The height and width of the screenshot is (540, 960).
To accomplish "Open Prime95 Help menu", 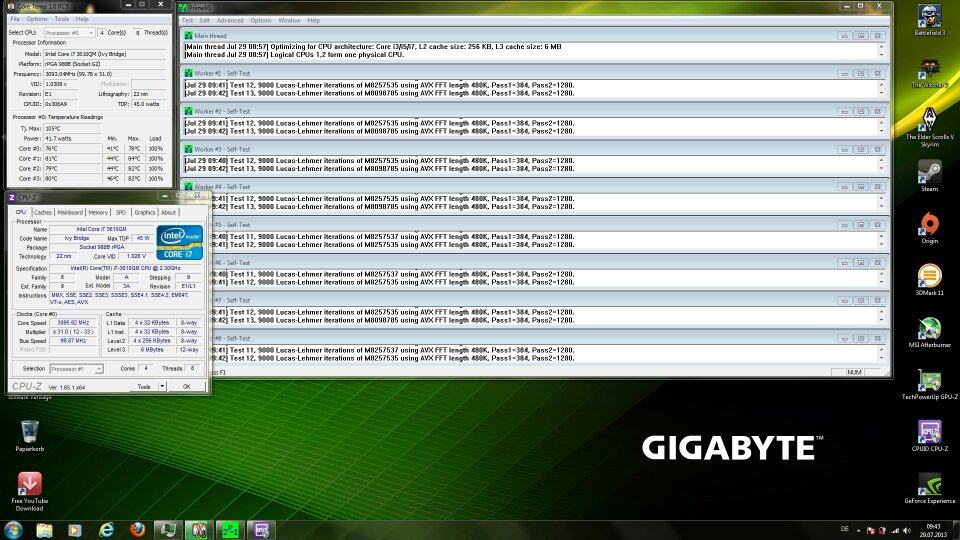I will pos(313,20).
